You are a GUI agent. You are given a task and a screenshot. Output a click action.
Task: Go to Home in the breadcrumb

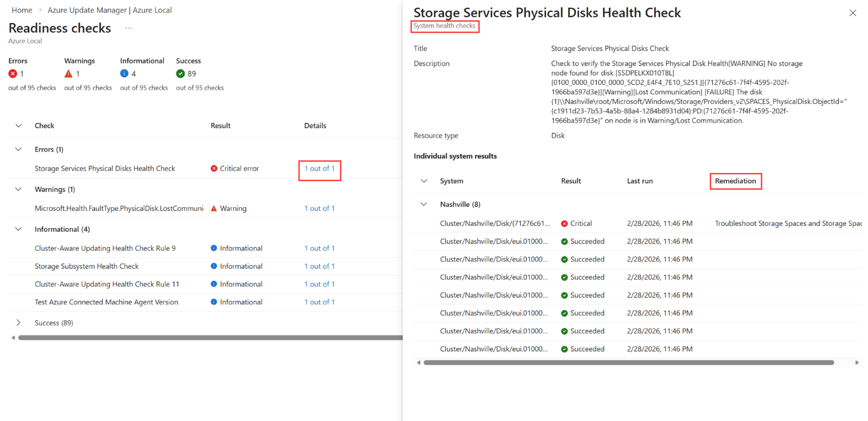22,10
